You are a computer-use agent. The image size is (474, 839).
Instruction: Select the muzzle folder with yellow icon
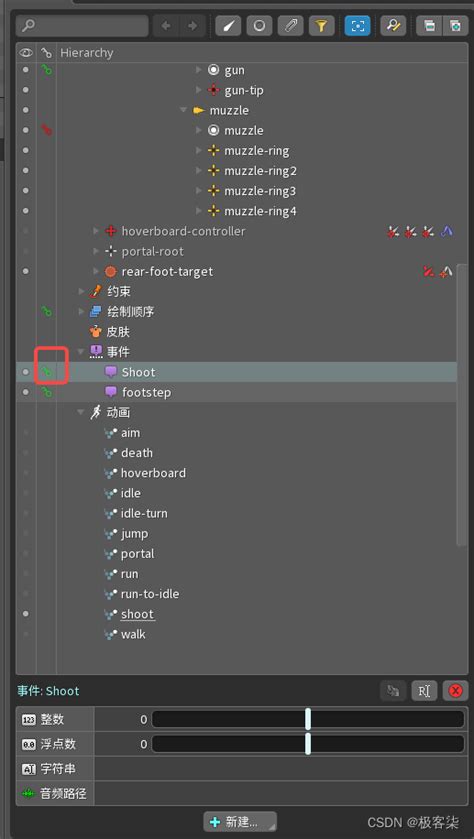pyautogui.click(x=228, y=110)
